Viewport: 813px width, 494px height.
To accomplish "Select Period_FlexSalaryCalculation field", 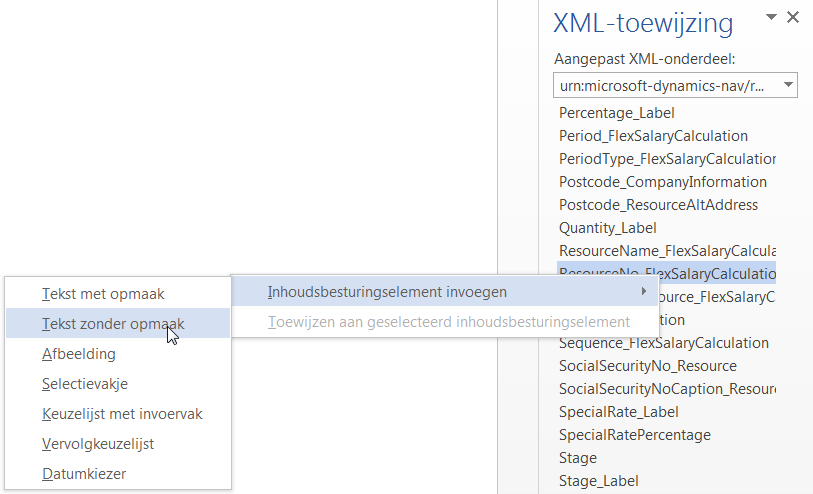I will coord(653,136).
